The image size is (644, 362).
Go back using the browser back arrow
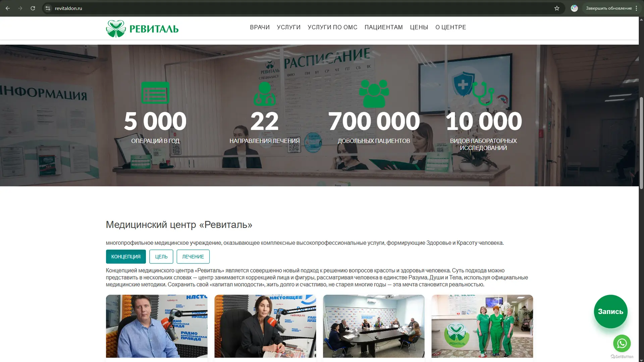tap(8, 8)
